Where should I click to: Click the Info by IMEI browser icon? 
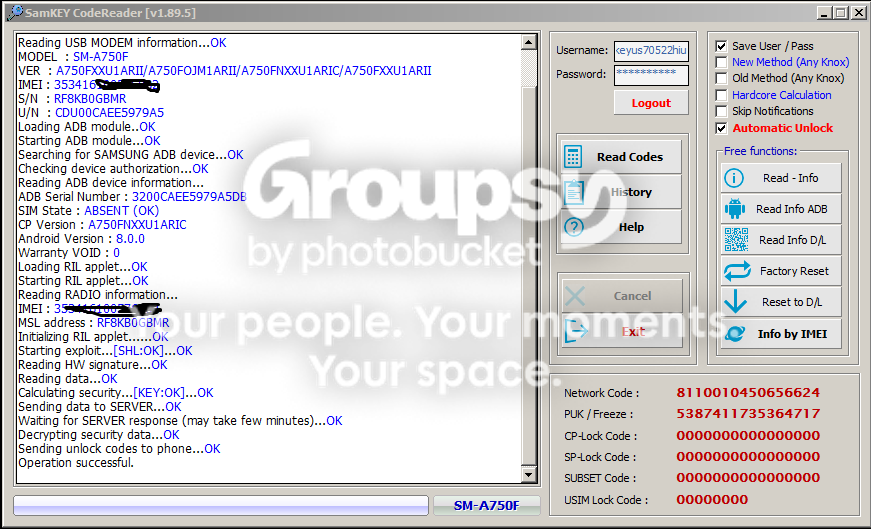[735, 333]
